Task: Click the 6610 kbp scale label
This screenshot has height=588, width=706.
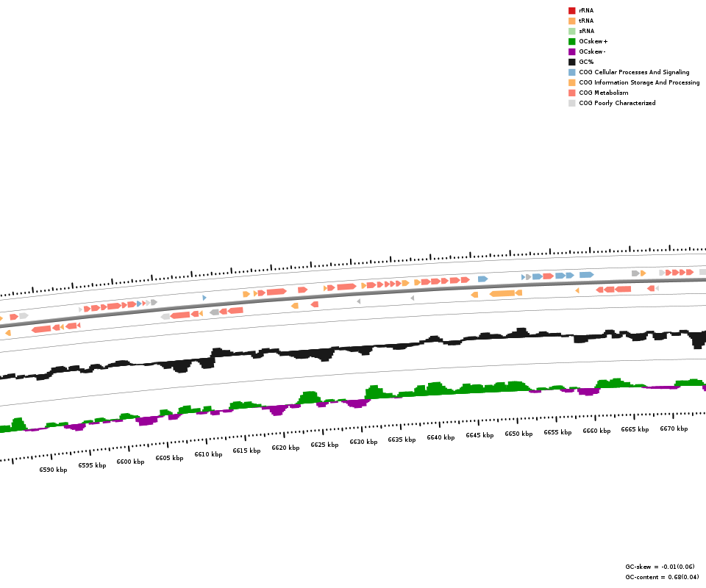Action: pos(208,454)
